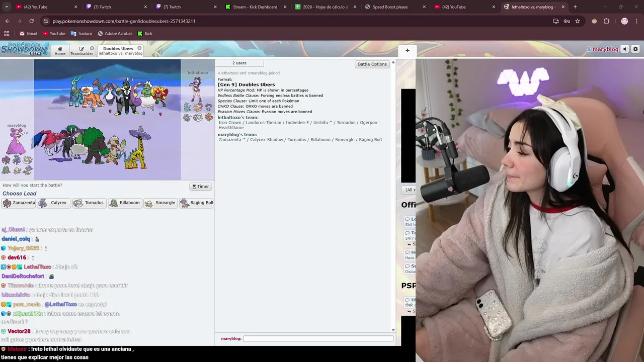Bookmark this page with the star

click(x=578, y=21)
